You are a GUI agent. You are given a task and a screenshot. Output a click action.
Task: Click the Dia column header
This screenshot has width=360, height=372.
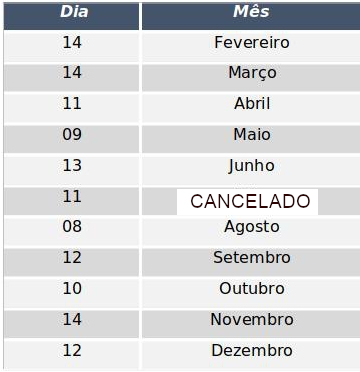(71, 16)
